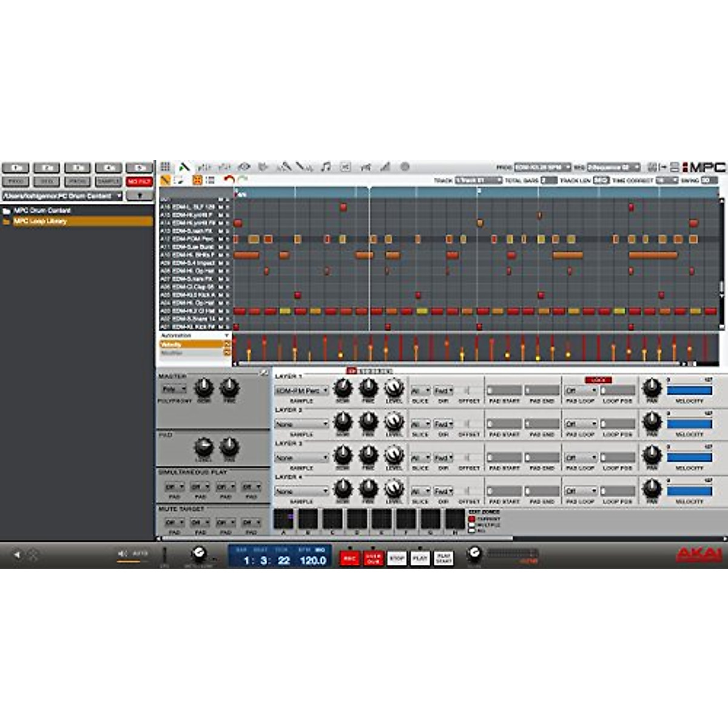Open the Layer 1 sample dropdown
The image size is (728, 728).
click(x=301, y=391)
